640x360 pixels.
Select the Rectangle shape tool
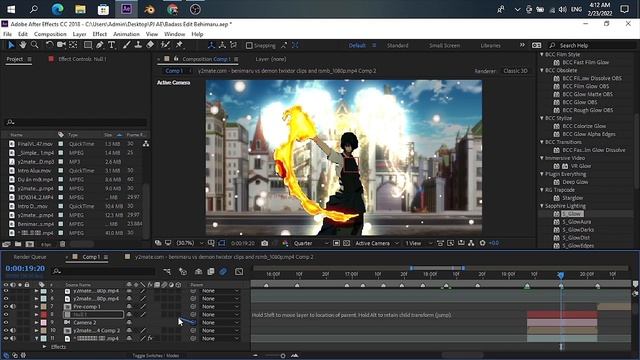(88, 45)
